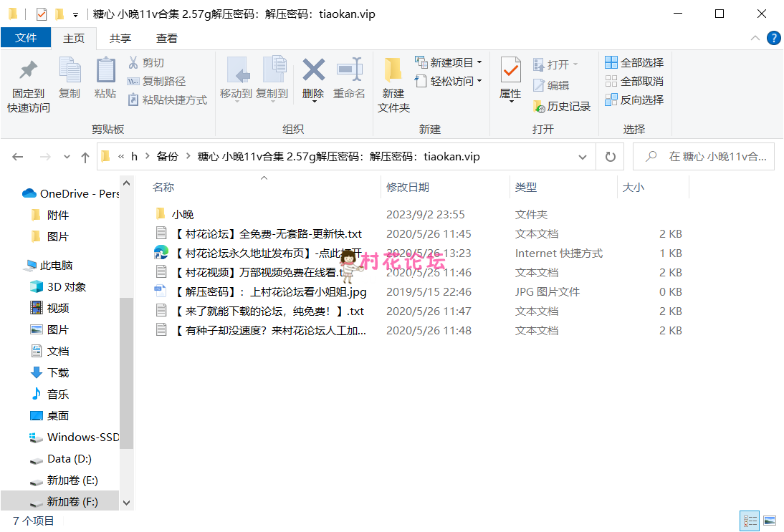This screenshot has height=532, width=784.
Task: Go back with the left arrow
Action: [x=18, y=157]
